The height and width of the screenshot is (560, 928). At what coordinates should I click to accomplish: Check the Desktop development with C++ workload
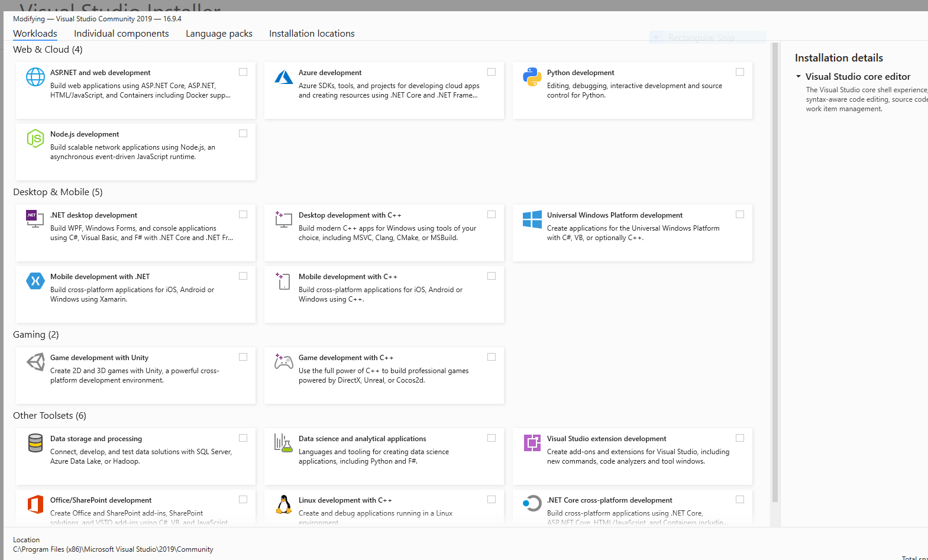point(492,215)
